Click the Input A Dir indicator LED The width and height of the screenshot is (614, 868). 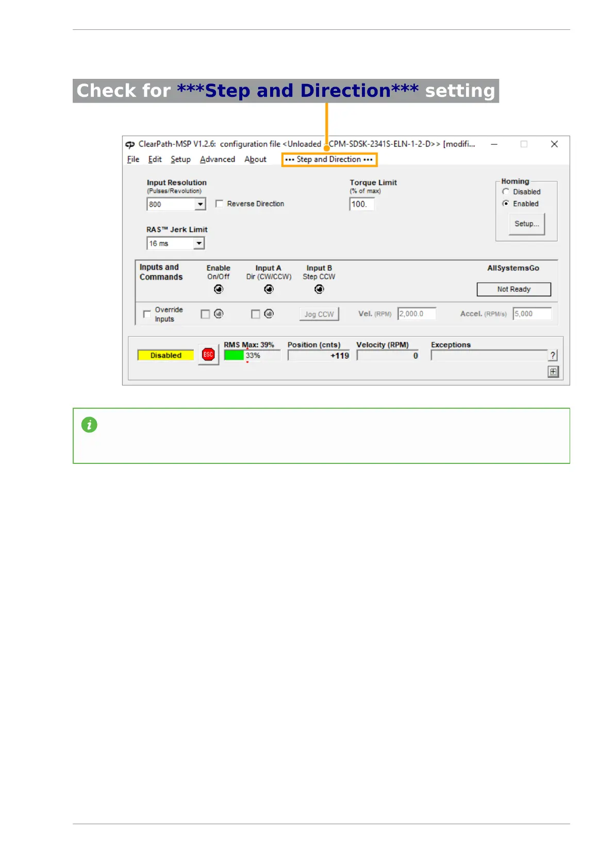pos(269,289)
